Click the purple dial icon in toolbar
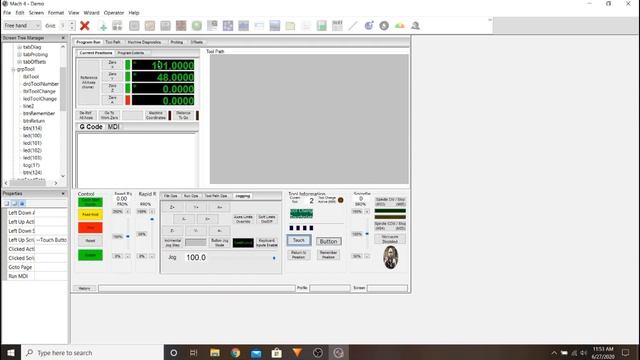The height and width of the screenshot is (360, 640). [369, 26]
